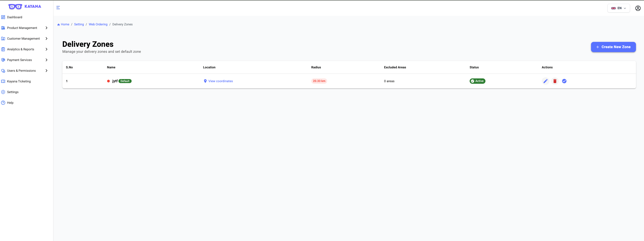Go to the Web Ordering breadcrumb link
Screen dimensions: 644x241
click(98, 25)
